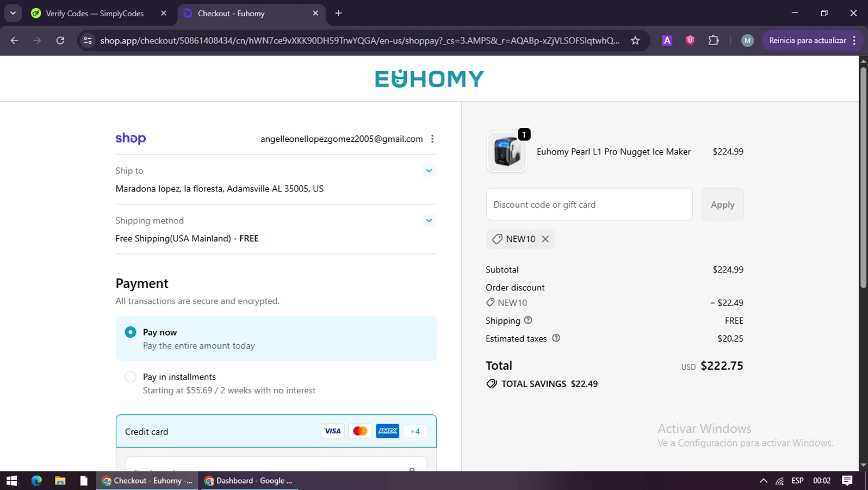Click the address bar URL

[x=359, y=40]
